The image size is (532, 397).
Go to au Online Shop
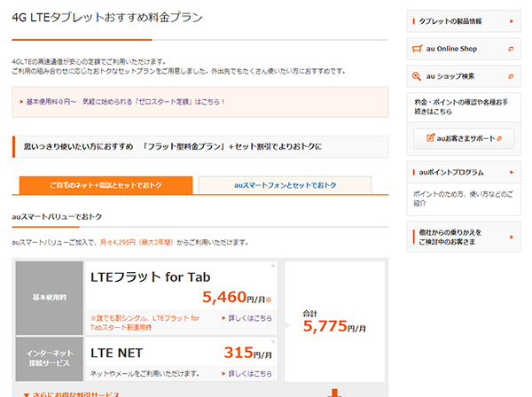click(x=464, y=49)
